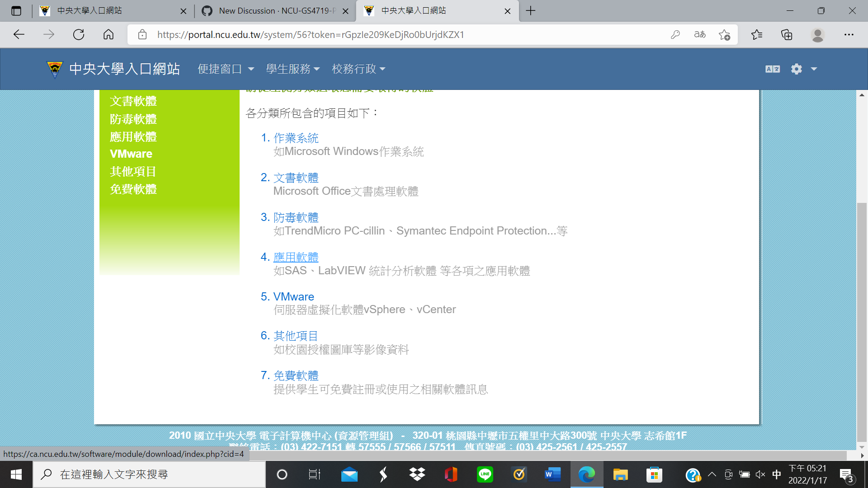Toggle input method with the 中 indicator
Screen dimensions: 868x488
[x=776, y=474]
